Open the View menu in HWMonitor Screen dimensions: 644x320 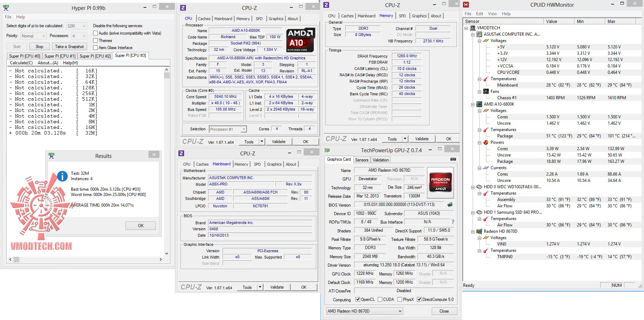(x=492, y=14)
